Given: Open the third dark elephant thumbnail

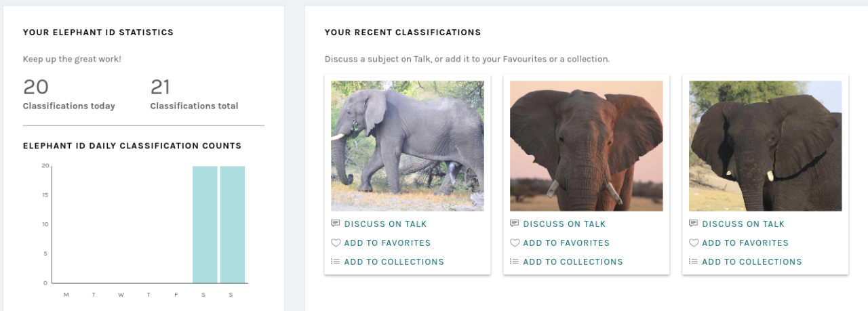Looking at the screenshot, I should [x=766, y=146].
